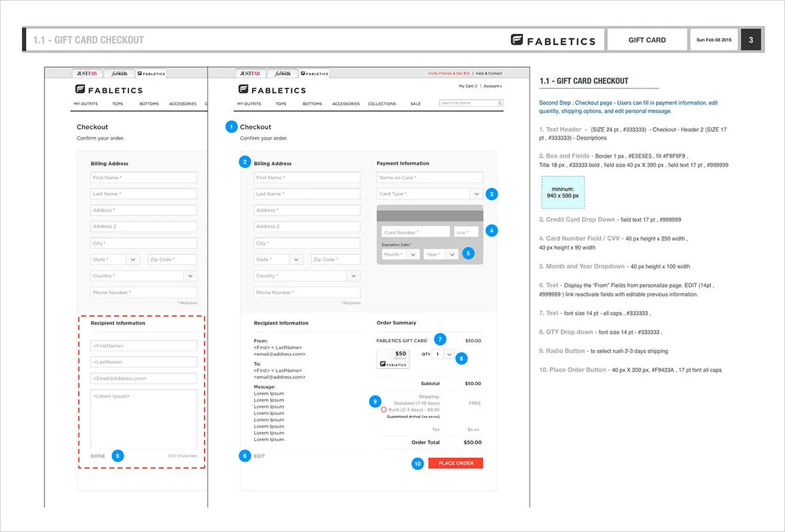Click the Fabletics logo in the right wireframe
Screen dimensions: 785x532
tap(272, 90)
